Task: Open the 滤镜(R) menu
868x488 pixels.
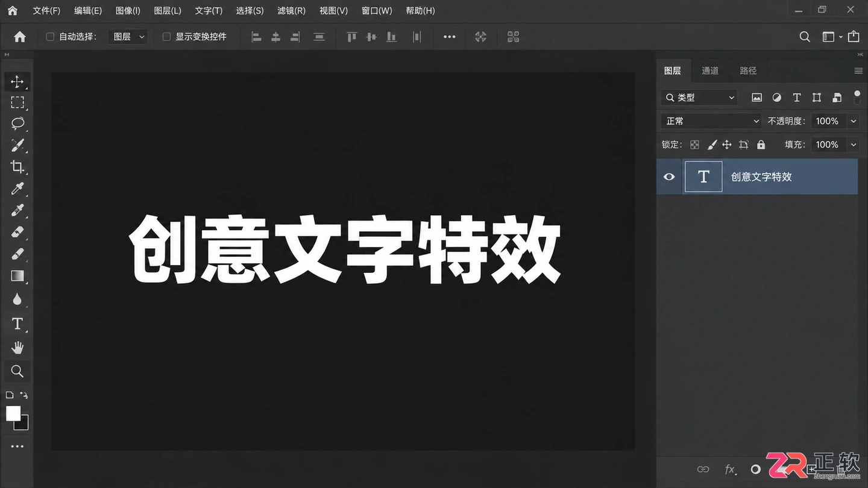Action: (291, 11)
